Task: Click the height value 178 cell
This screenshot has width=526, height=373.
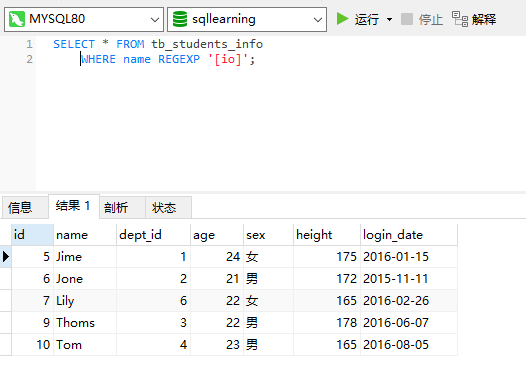Action: [x=327, y=323]
